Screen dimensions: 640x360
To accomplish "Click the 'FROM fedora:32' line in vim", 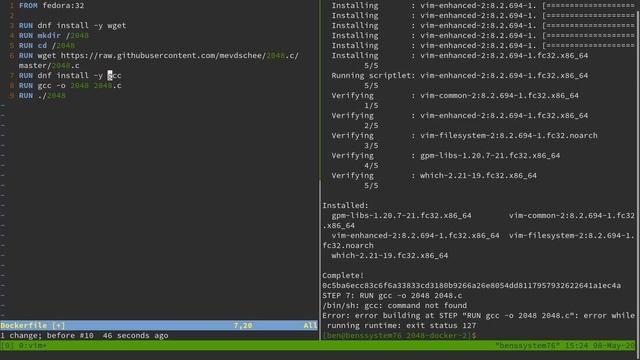I will (51, 6).
